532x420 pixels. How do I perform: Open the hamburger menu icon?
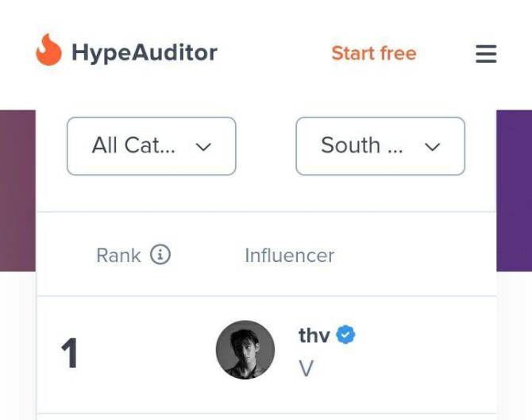(486, 54)
